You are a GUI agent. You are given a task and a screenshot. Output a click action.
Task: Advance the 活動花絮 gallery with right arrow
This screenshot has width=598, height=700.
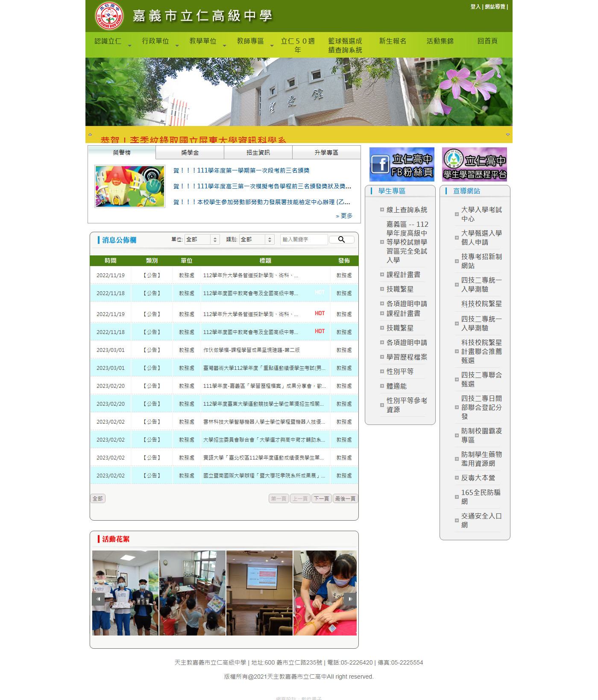pyautogui.click(x=350, y=599)
